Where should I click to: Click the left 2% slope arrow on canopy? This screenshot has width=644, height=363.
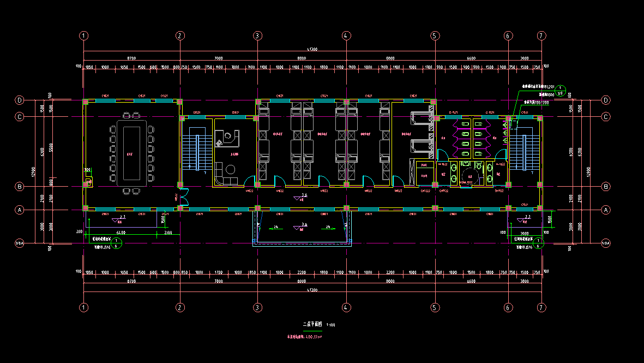point(275,227)
